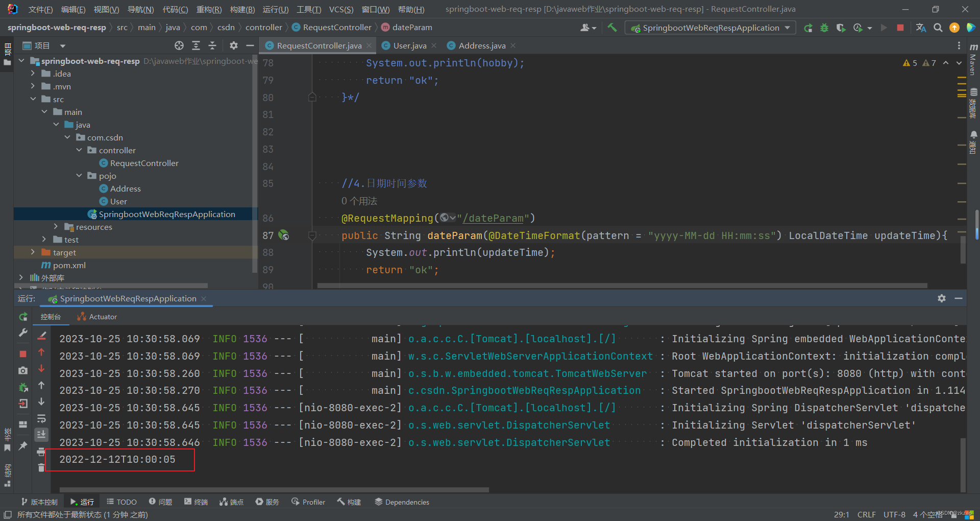980x521 pixels.
Task: Stop the running app using red square
Action: 900,28
